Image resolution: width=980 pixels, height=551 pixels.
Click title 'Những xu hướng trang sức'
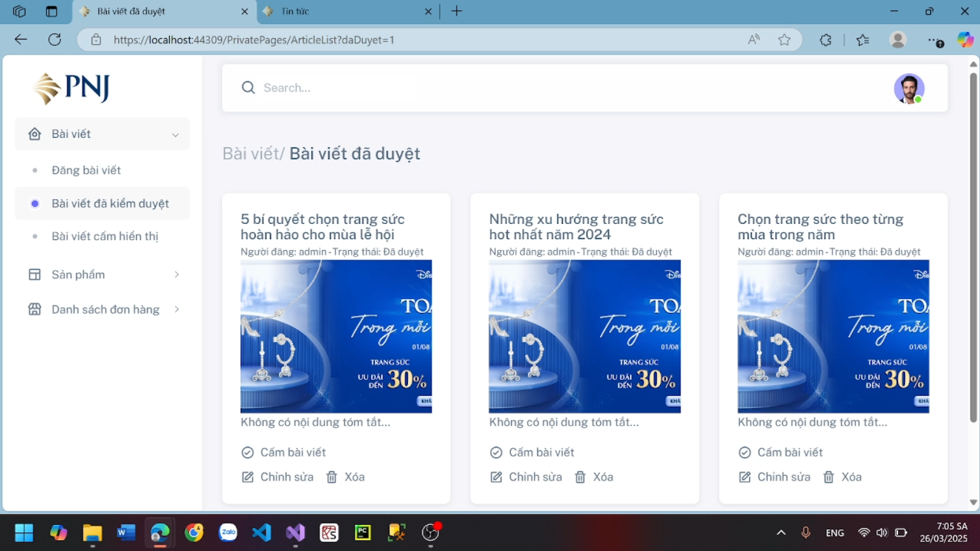(576, 227)
